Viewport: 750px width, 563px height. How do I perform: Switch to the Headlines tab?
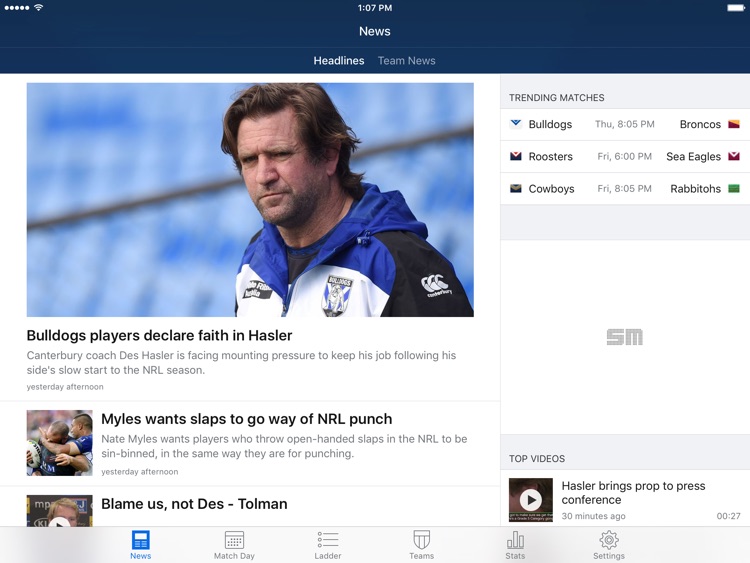click(x=339, y=61)
